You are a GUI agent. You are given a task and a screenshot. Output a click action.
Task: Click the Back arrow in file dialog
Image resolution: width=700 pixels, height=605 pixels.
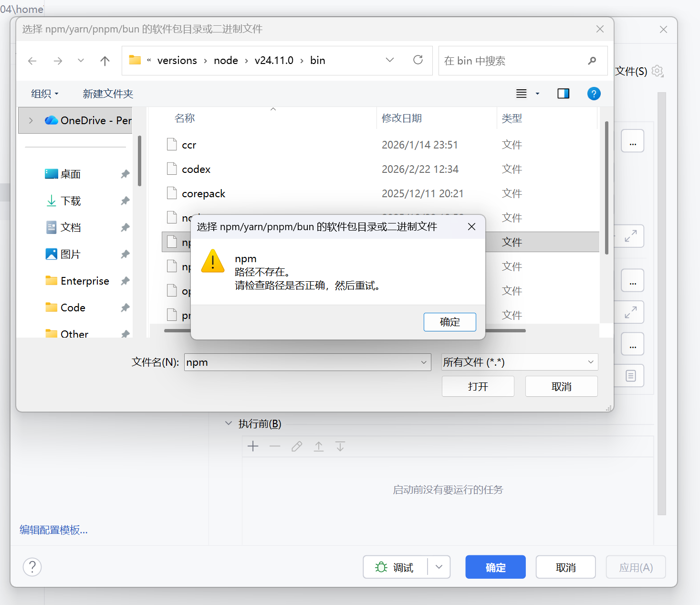(32, 61)
